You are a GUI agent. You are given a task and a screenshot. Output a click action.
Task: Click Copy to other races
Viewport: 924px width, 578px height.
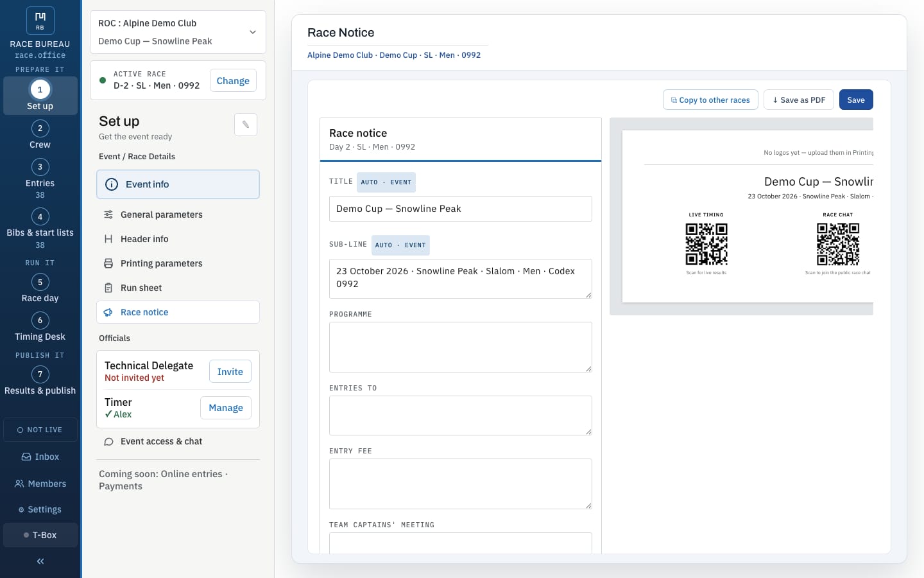click(710, 100)
